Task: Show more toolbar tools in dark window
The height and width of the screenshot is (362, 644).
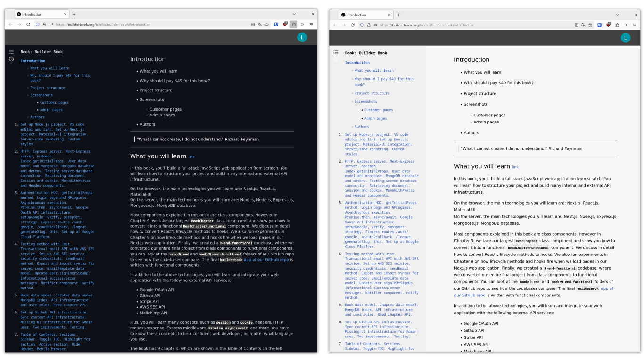Action: coord(302,25)
